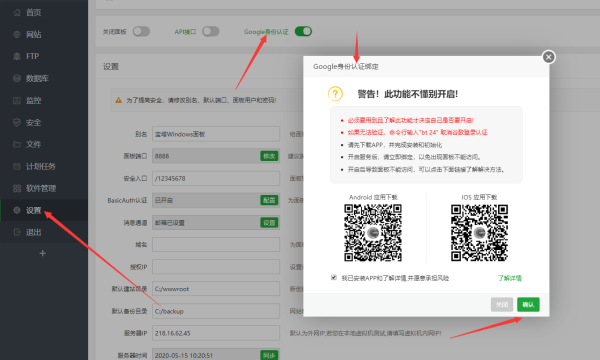This screenshot has width=600, height=360.
Task: Click 设置 button for 消息通道
Action: (x=269, y=223)
